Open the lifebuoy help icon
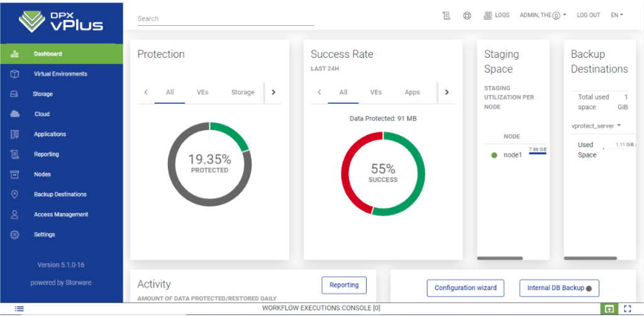This screenshot has width=644, height=316. pyautogui.click(x=467, y=15)
